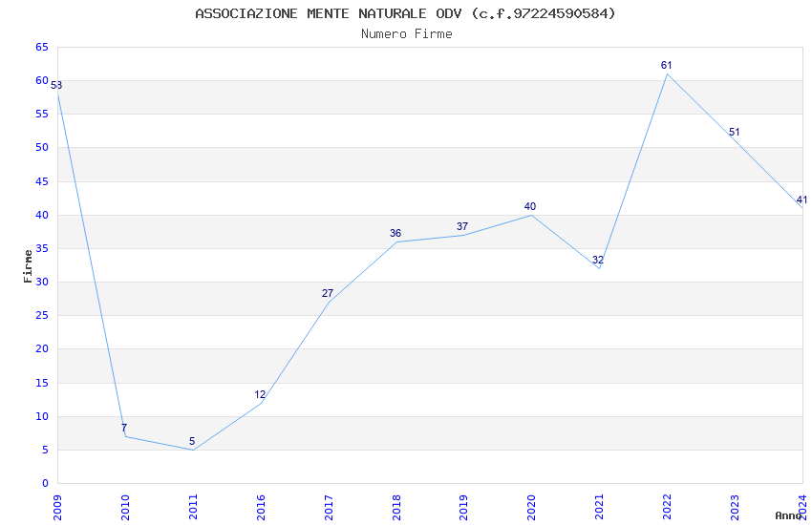Click the x-axis year 2020

(531, 508)
